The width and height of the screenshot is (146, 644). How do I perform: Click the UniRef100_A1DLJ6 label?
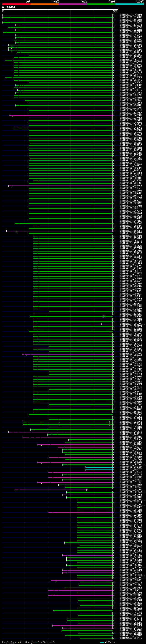[x=131, y=188]
